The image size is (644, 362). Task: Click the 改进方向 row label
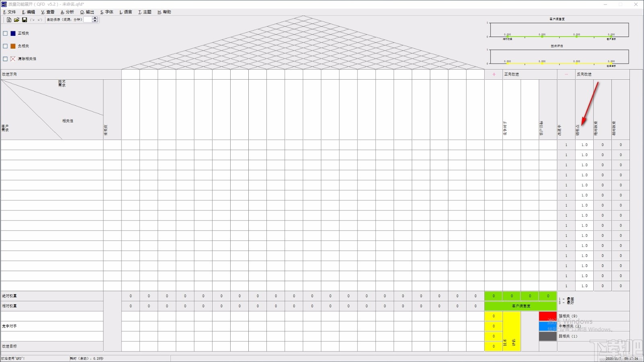coord(61,74)
